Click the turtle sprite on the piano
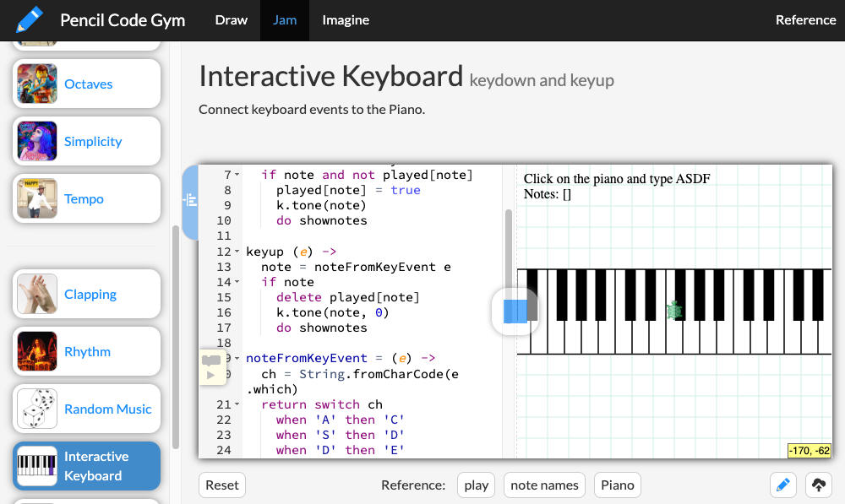845x504 pixels. tap(673, 310)
